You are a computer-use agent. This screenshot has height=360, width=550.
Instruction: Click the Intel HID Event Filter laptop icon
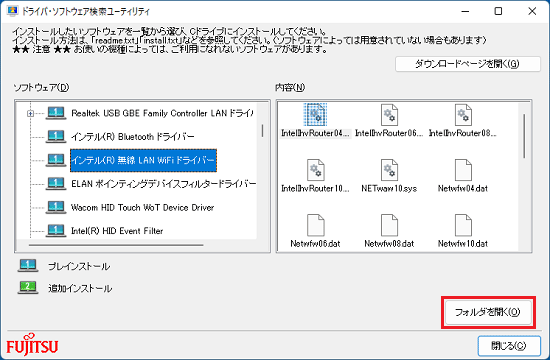coord(56,231)
